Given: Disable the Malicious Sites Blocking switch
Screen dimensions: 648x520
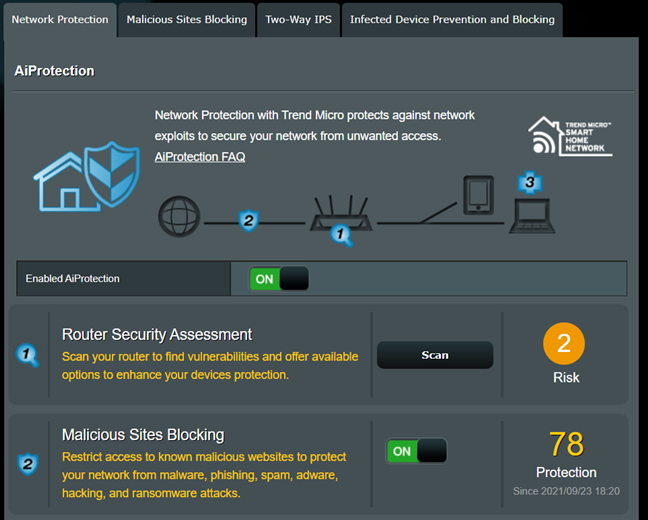Looking at the screenshot, I should [417, 451].
